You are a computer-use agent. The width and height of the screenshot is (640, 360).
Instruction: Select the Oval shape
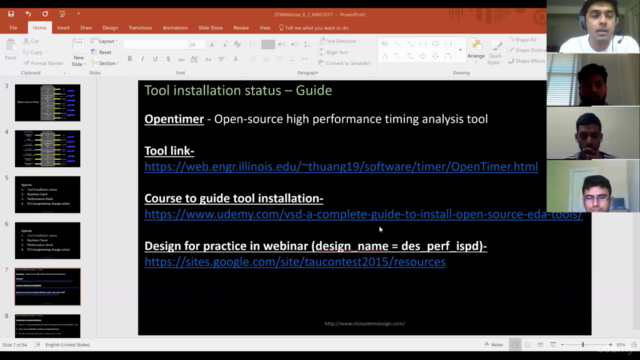(436, 43)
